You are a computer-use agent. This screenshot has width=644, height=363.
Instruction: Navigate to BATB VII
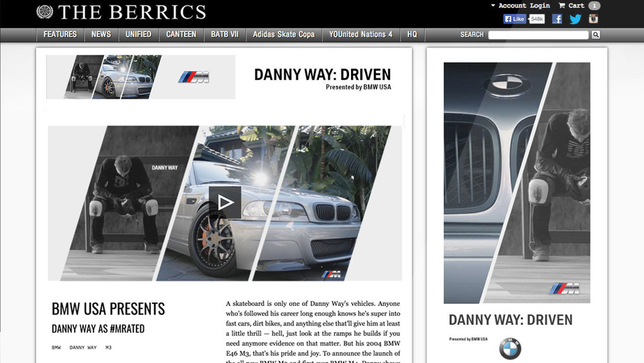(x=225, y=35)
